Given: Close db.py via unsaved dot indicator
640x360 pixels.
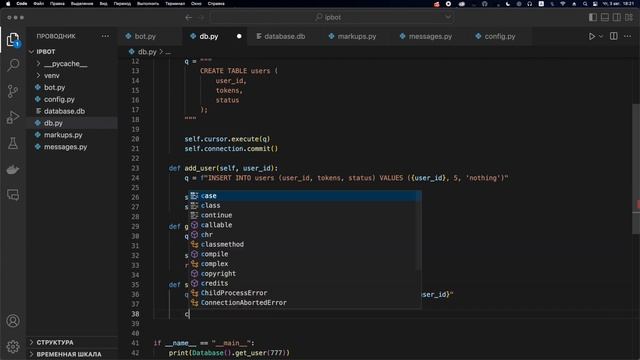Looking at the screenshot, I should (239, 36).
